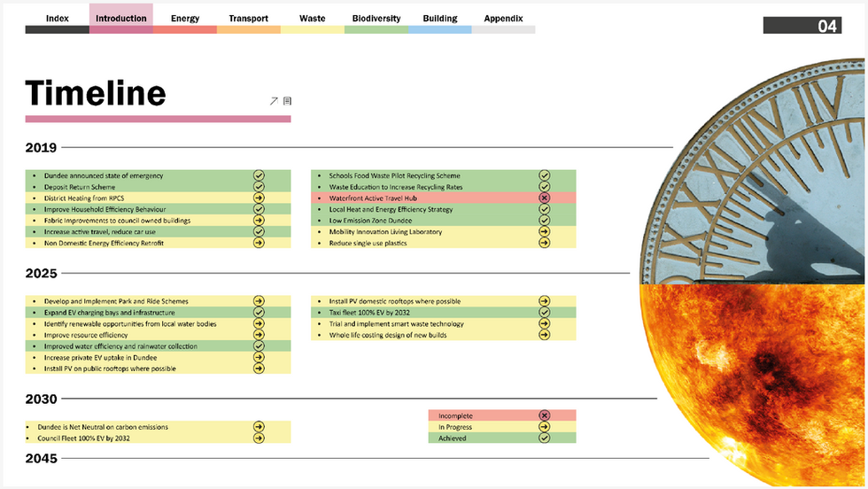Click arrow icon for Reduce single use plastics
Image resolution: width=868 pixels, height=489 pixels.
coord(544,243)
